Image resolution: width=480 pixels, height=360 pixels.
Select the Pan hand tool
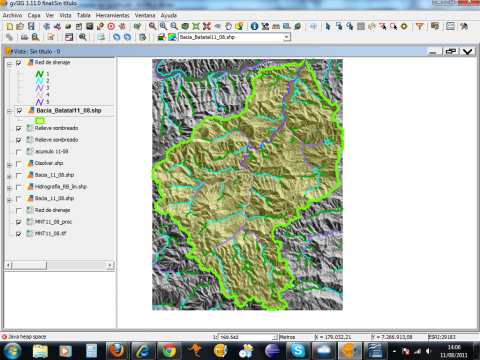(228, 26)
